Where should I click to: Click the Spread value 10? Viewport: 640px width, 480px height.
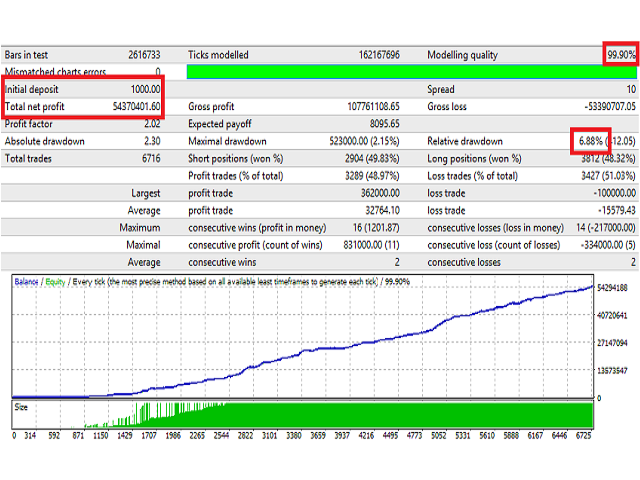[631, 89]
